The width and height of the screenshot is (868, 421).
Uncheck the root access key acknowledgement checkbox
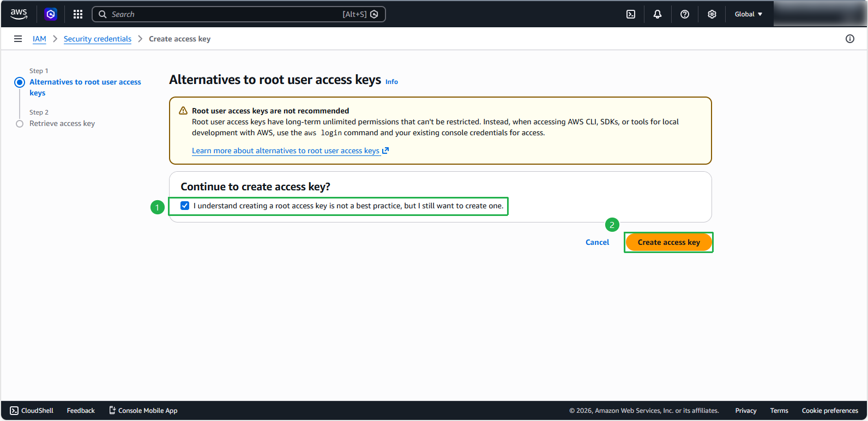(185, 206)
